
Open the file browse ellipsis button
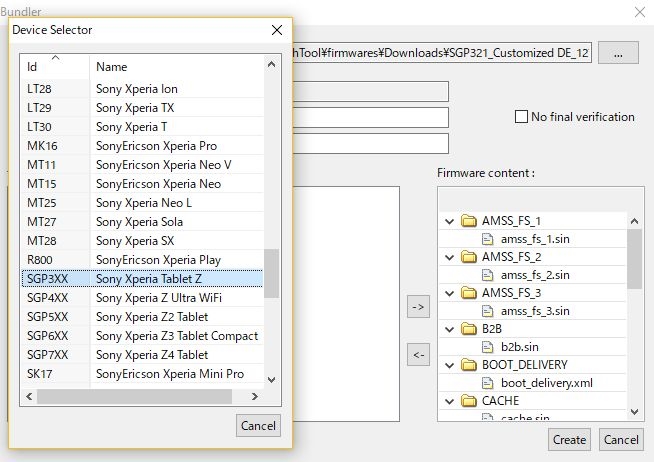click(618, 54)
